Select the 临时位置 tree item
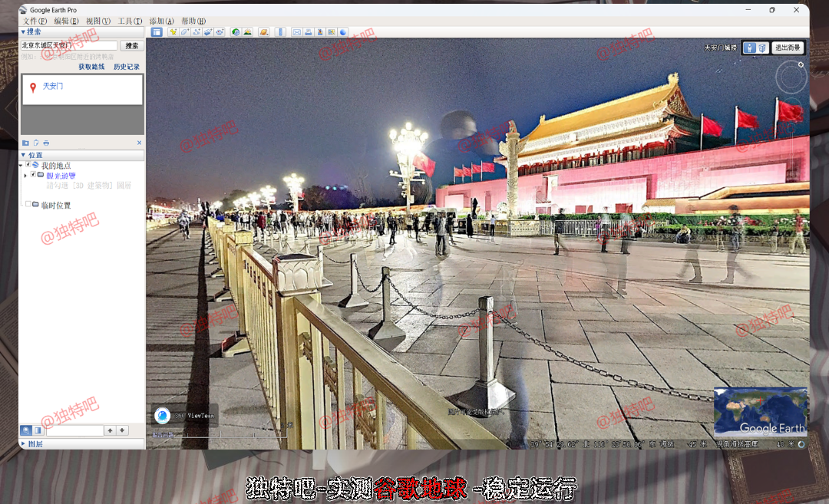The width and height of the screenshot is (829, 504). [x=55, y=206]
